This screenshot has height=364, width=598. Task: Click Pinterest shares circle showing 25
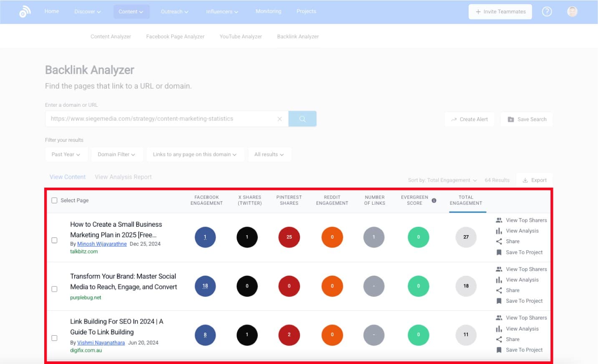pos(289,237)
